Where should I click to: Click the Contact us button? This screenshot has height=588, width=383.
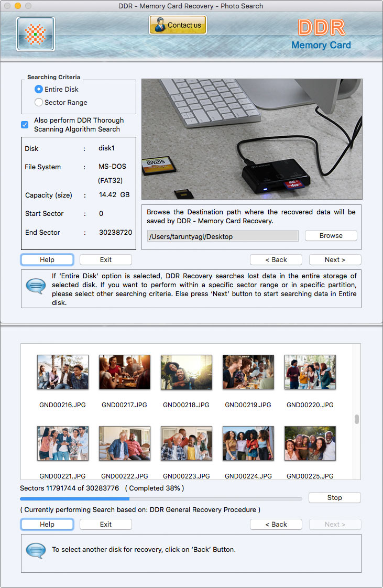pos(178,25)
